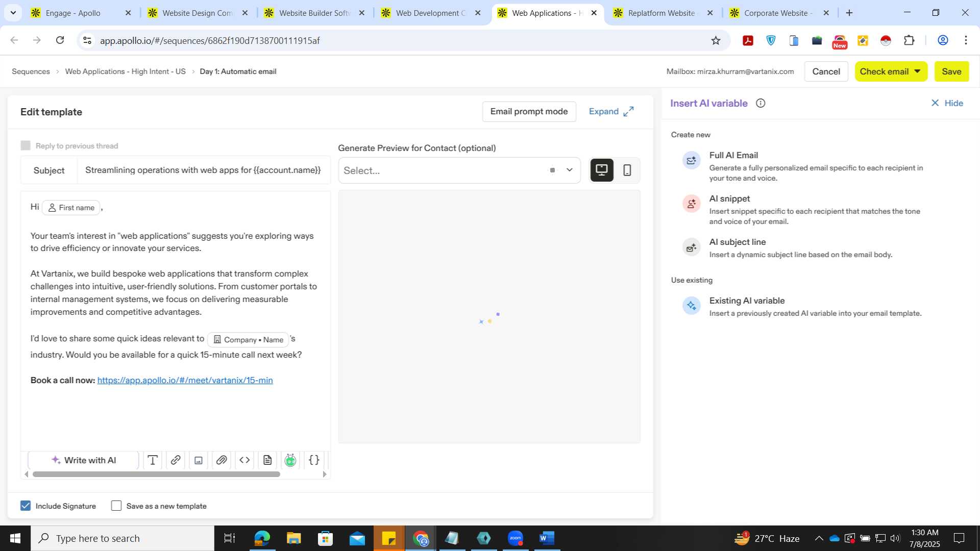Open Microsoft Edge from the taskbar
Screen dimensions: 980x551
[x=262, y=538]
